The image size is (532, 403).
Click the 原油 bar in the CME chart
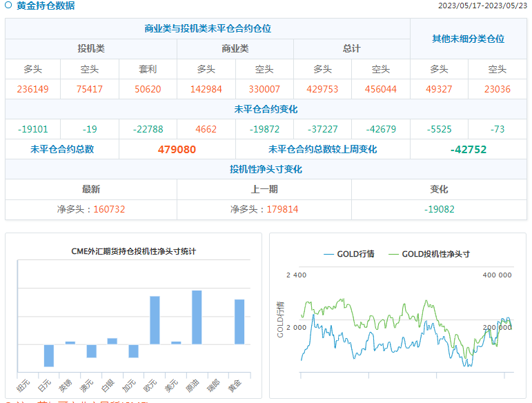tap(197, 317)
